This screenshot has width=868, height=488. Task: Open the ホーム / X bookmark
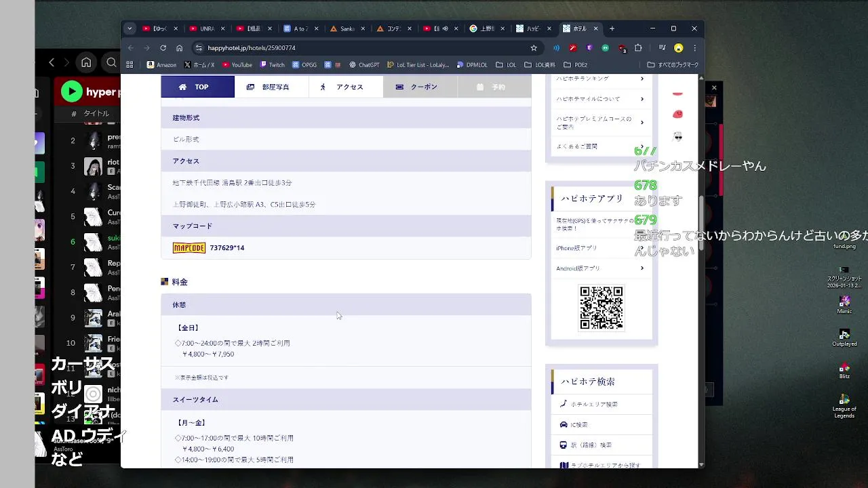pos(199,65)
